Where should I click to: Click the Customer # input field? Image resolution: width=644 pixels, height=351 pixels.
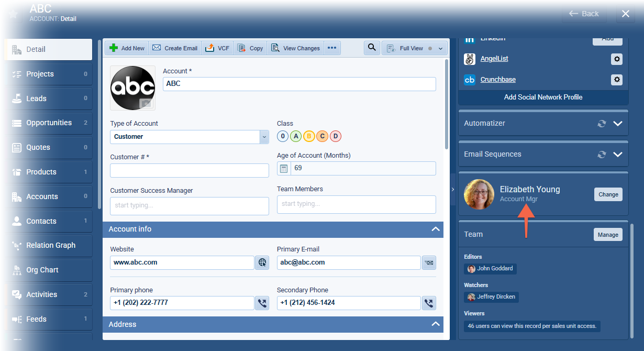[x=189, y=170]
